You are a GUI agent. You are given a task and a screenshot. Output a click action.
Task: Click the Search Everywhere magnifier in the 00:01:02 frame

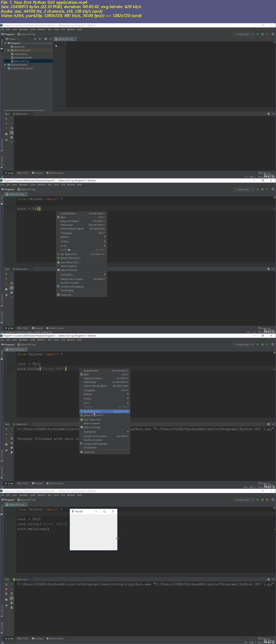273,34
